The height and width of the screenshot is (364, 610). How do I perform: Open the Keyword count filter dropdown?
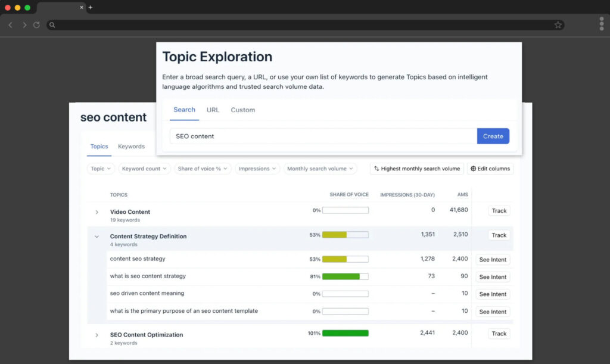144,169
